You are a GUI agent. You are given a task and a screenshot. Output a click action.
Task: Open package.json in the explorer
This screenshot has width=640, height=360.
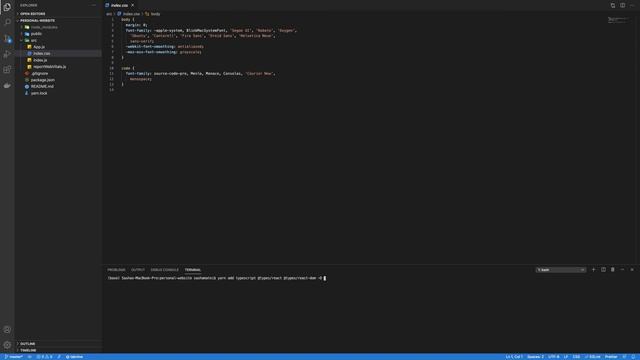42,80
